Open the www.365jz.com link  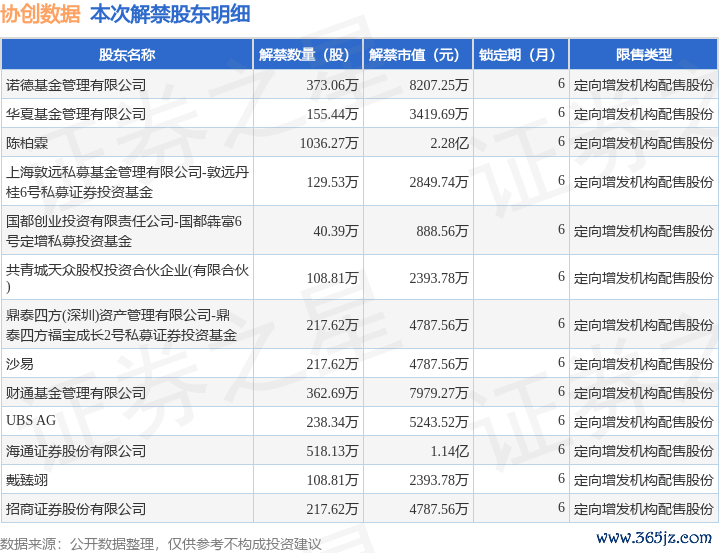(x=654, y=537)
